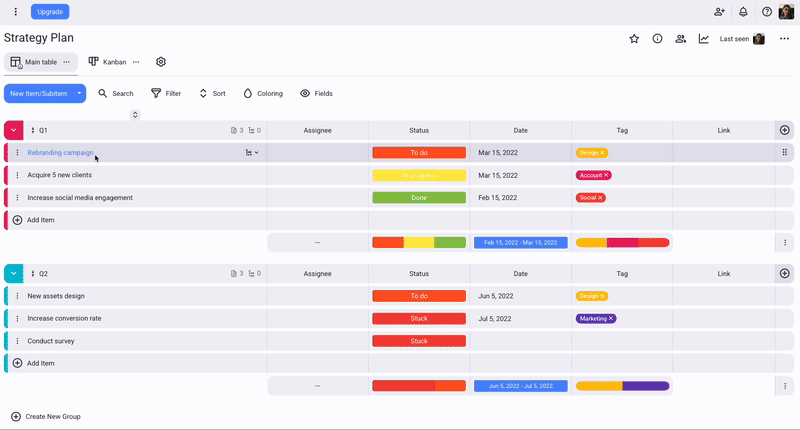
Task: Open board settings gear icon
Action: (x=161, y=62)
